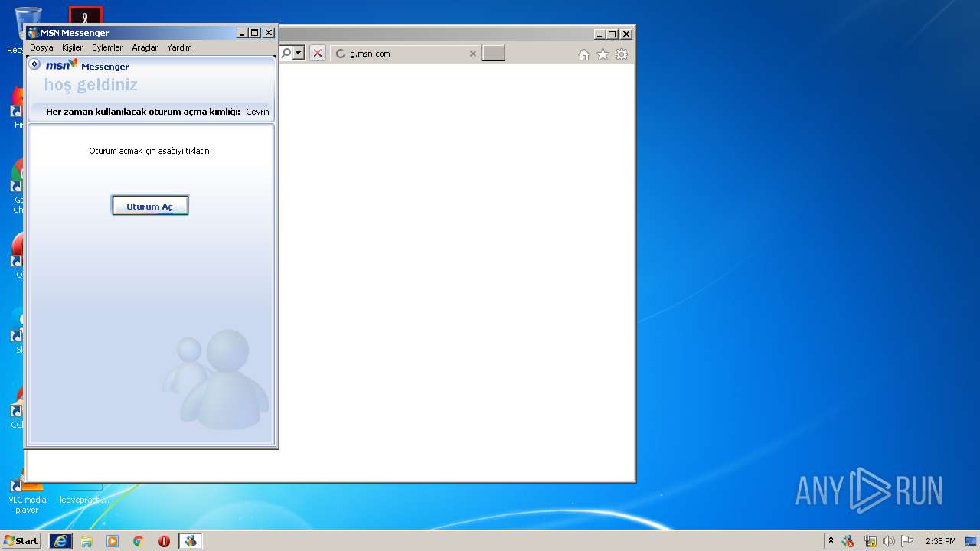Open Google Chrome from taskbar

point(139,541)
